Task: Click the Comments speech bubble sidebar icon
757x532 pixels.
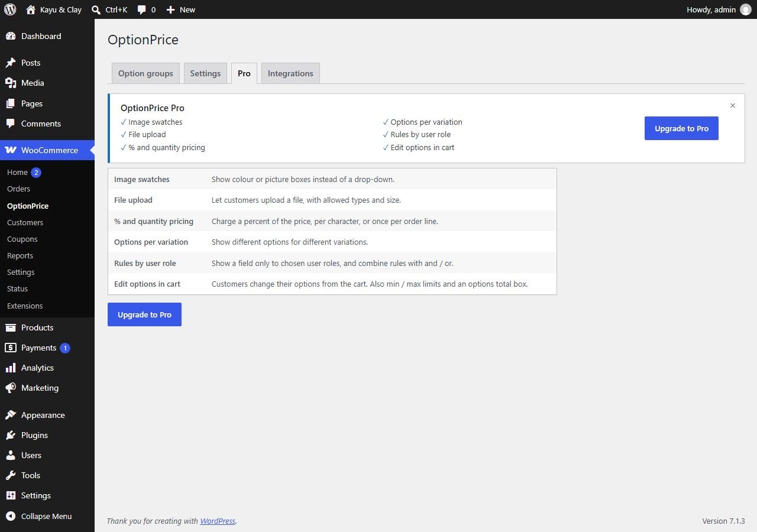Action: tap(11, 124)
